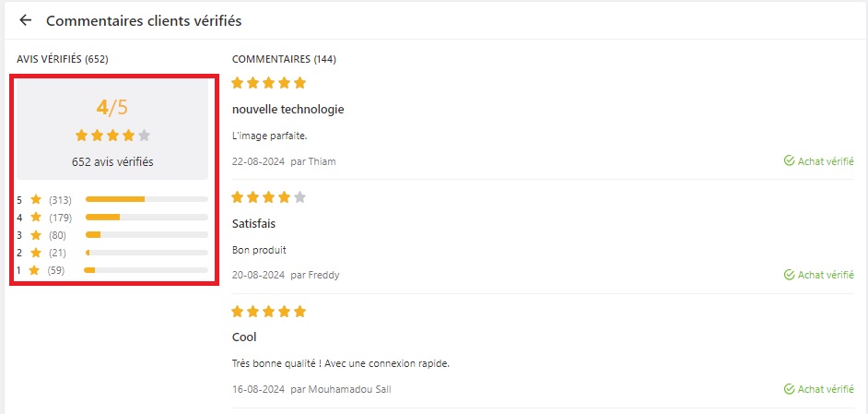Click 'Commentaires clients vérifiés' page heading
Image resolution: width=868 pixels, height=414 pixels.
[144, 21]
